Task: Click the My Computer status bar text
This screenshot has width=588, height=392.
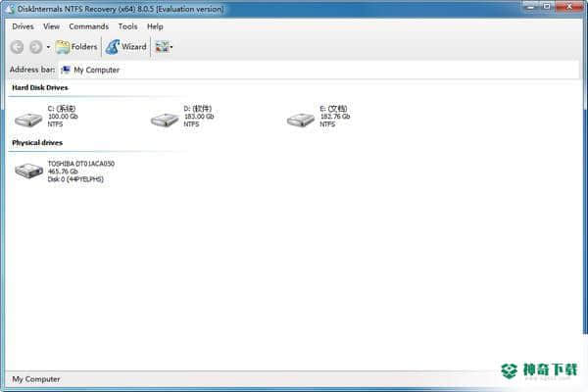Action: (x=36, y=379)
